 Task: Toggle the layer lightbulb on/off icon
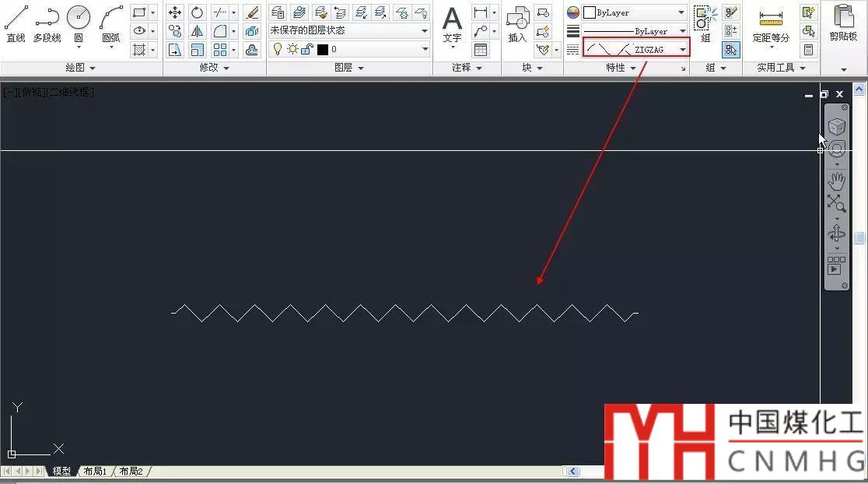click(x=277, y=49)
